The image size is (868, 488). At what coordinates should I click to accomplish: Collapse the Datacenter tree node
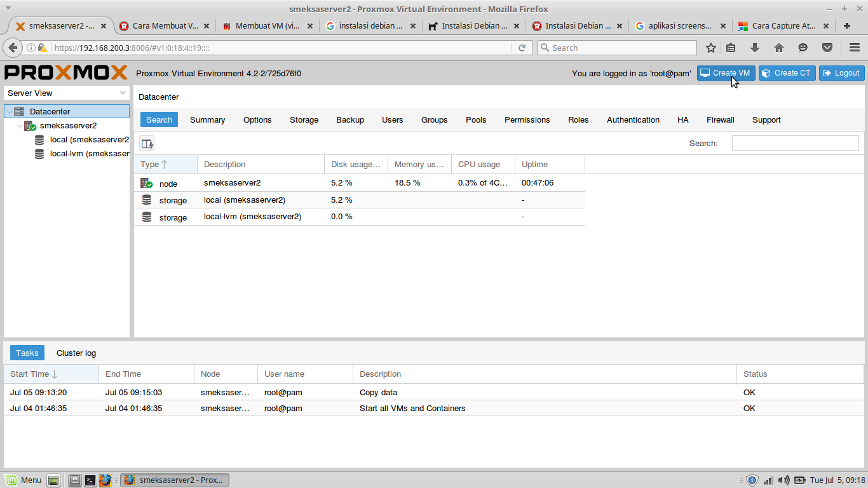pos(9,112)
